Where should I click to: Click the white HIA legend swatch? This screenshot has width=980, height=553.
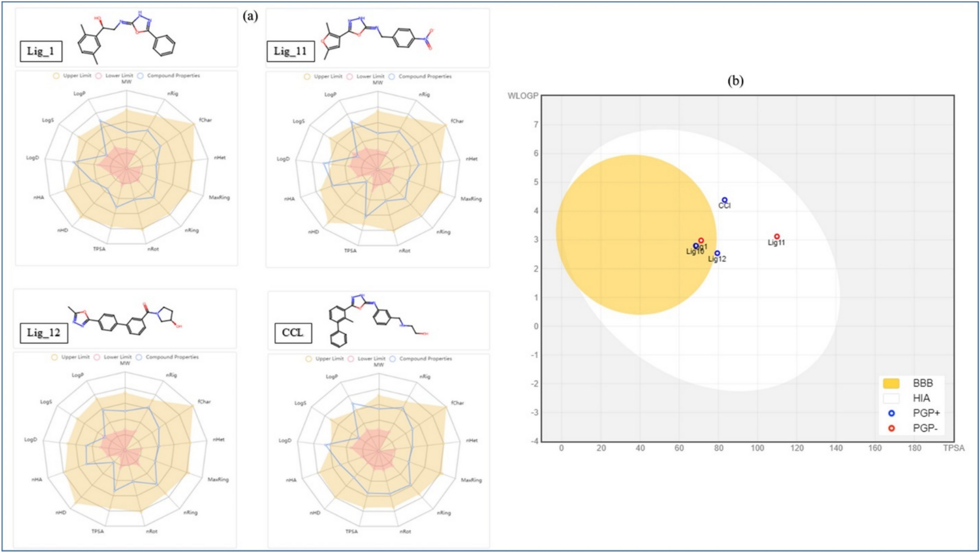892,398
